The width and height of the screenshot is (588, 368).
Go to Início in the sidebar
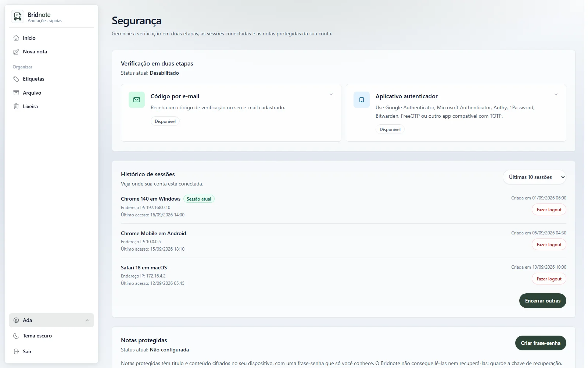(x=51, y=38)
